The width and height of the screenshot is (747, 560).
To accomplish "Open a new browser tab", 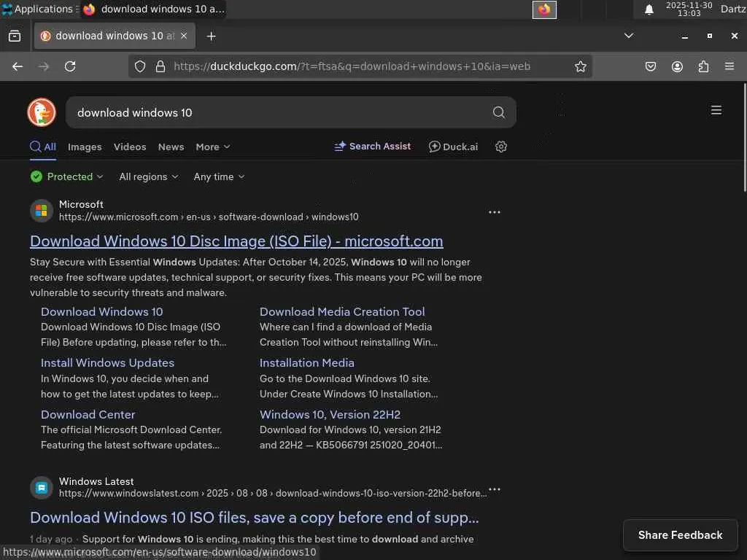I will (x=211, y=36).
